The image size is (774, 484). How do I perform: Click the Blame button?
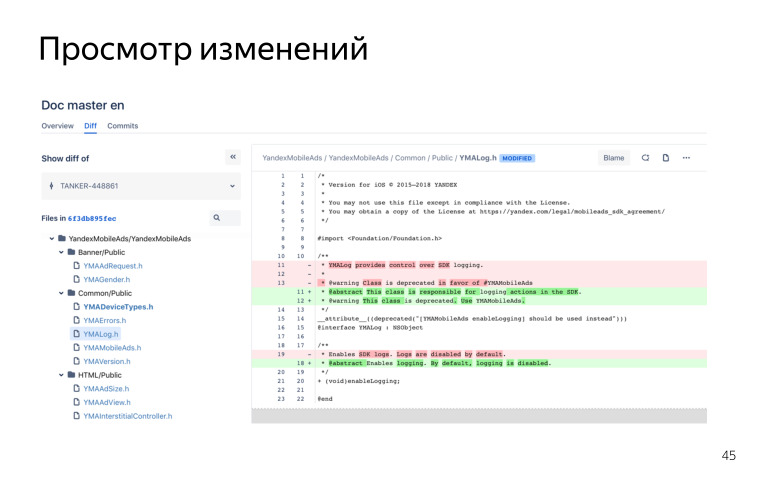(614, 158)
